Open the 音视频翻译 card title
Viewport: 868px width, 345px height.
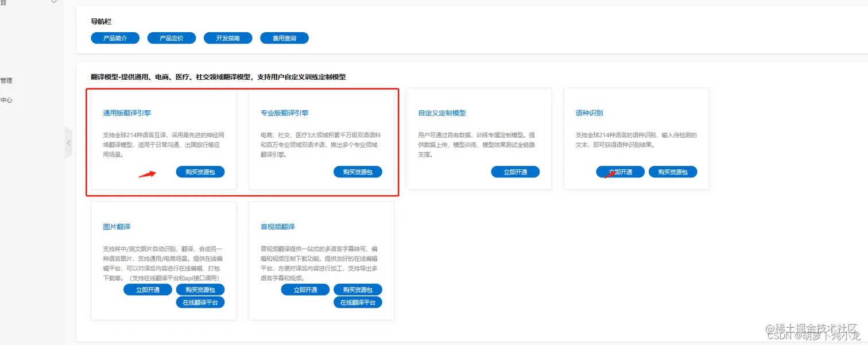278,227
